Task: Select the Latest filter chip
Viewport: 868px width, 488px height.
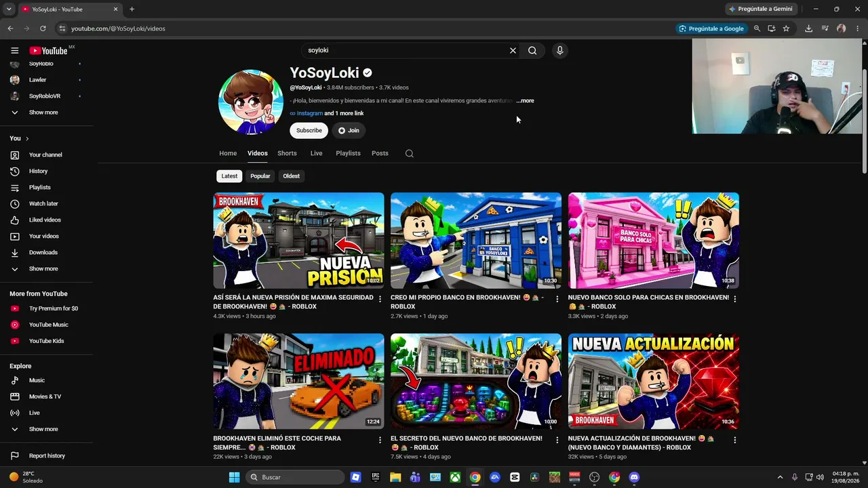Action: [229, 176]
